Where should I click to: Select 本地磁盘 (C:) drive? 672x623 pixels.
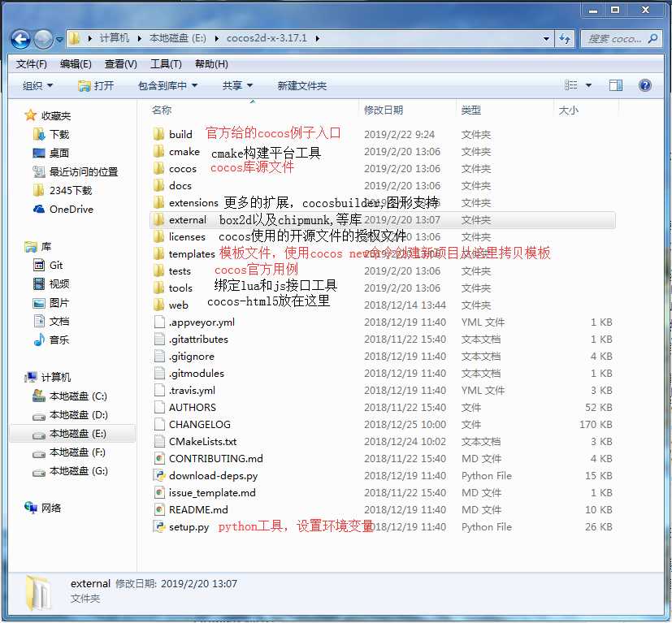(70, 396)
